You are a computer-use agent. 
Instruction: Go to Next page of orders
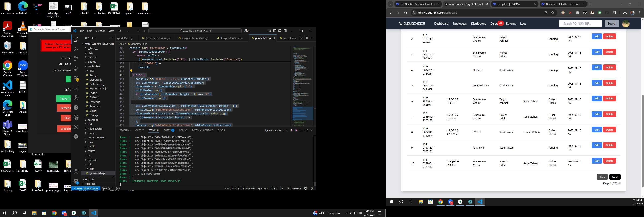(615, 177)
